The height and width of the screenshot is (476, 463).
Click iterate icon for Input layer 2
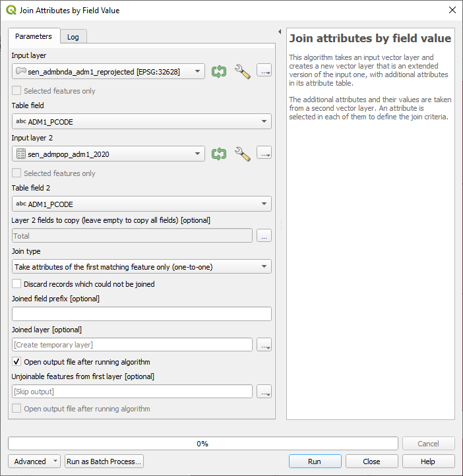click(x=219, y=154)
